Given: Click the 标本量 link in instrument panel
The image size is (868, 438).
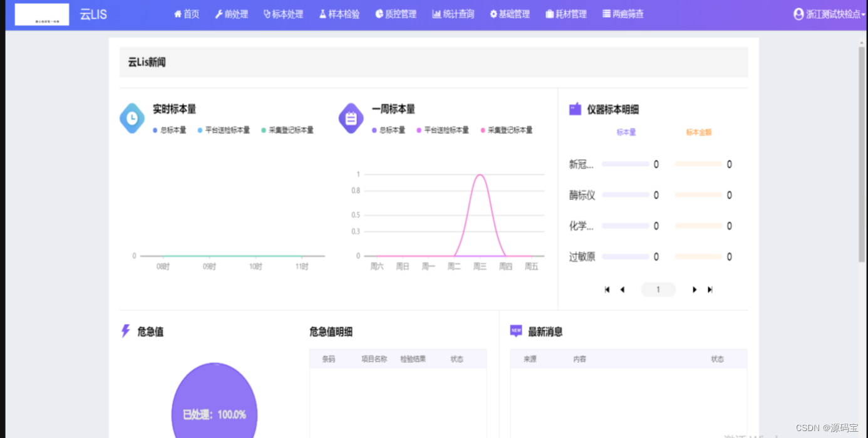Looking at the screenshot, I should pyautogui.click(x=626, y=132).
